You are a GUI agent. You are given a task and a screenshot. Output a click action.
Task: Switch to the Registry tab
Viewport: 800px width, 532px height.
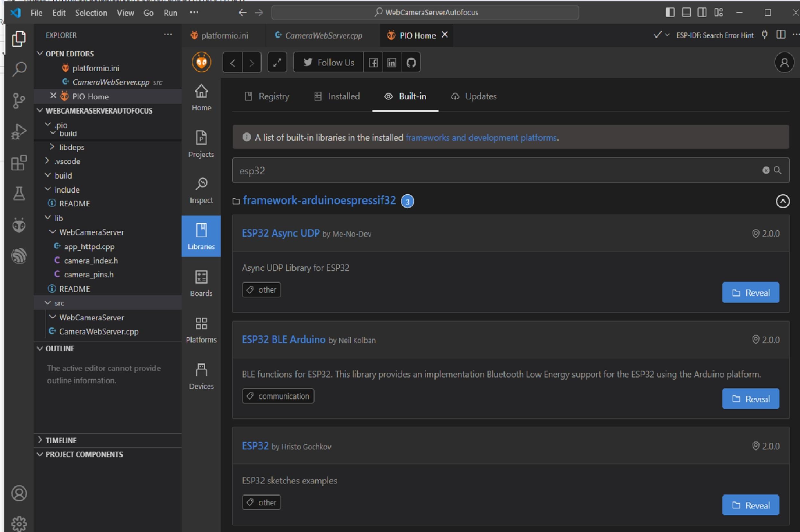click(267, 96)
